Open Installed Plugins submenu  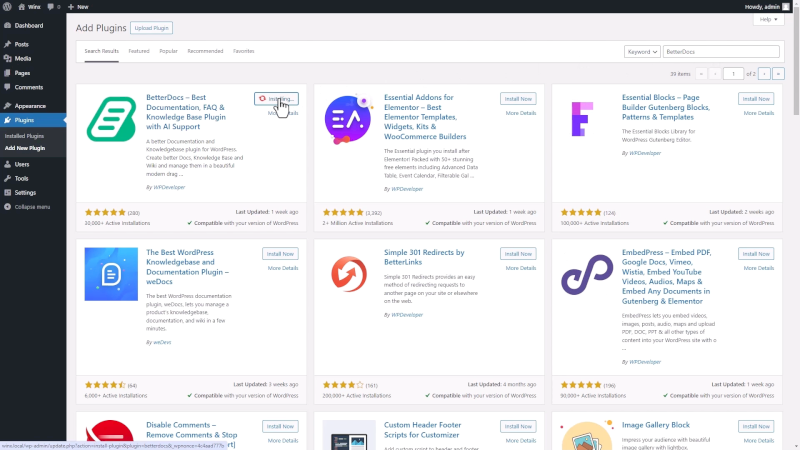point(24,136)
